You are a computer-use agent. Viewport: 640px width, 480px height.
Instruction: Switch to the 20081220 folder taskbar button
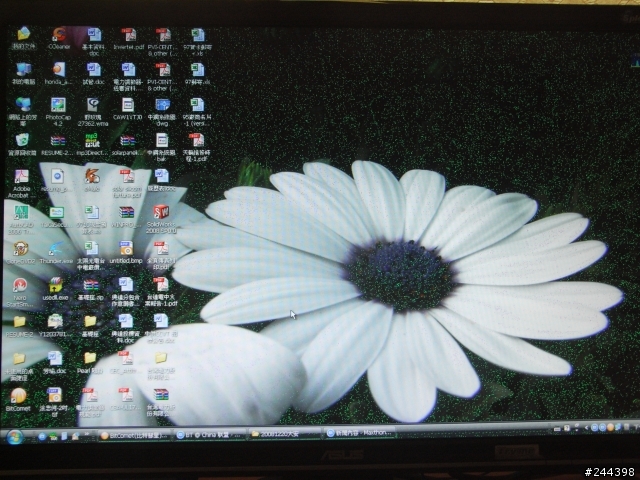tap(284, 434)
